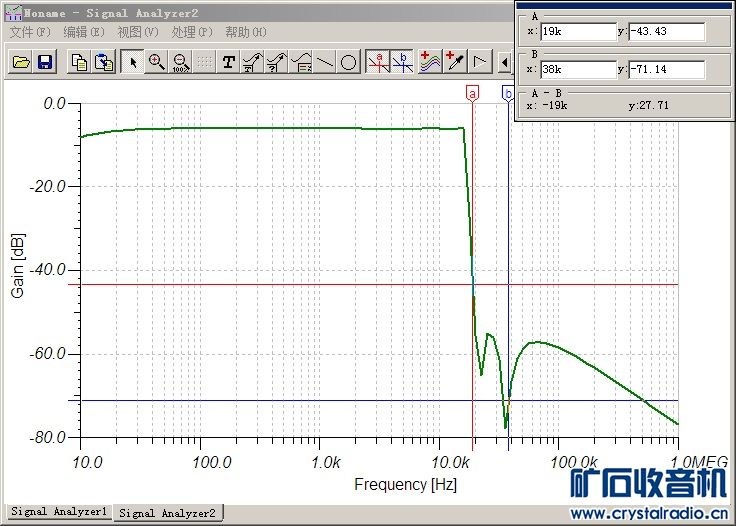Select the line drawing tool
736x526 pixels.
point(325,62)
